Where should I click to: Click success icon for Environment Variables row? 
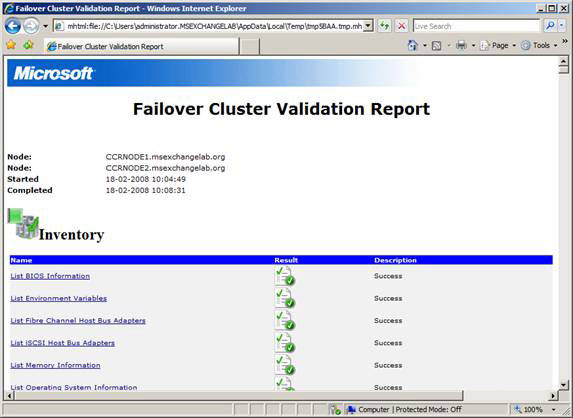point(285,298)
